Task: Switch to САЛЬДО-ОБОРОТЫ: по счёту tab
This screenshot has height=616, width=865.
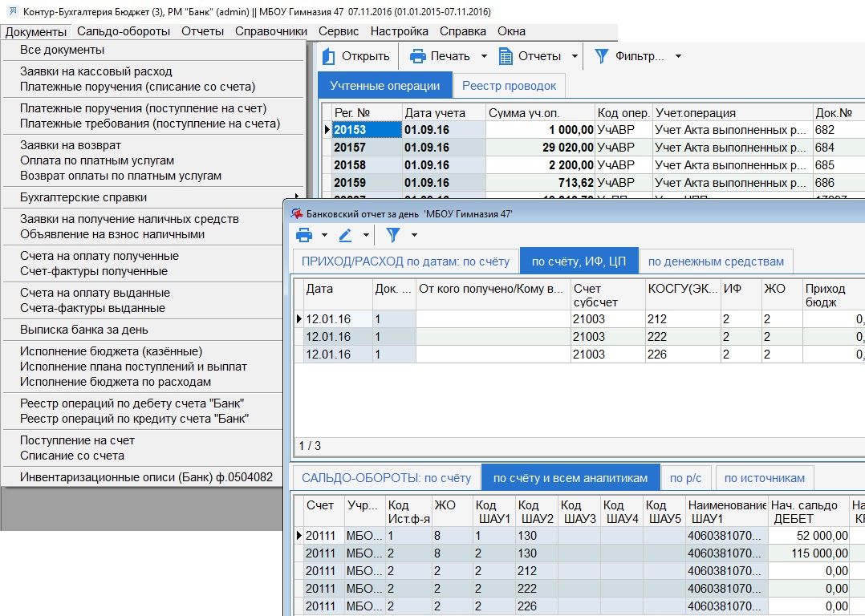Action: (386, 478)
